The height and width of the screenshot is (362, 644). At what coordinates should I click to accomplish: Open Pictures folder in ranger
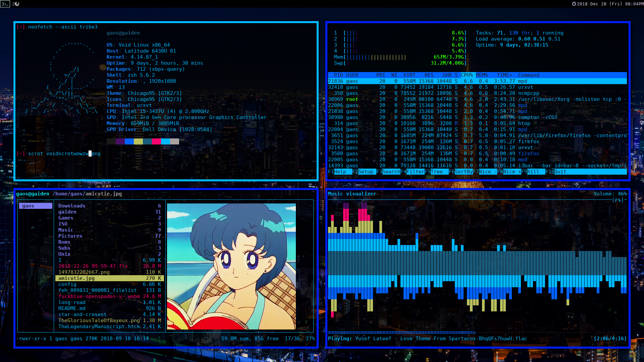point(109,236)
